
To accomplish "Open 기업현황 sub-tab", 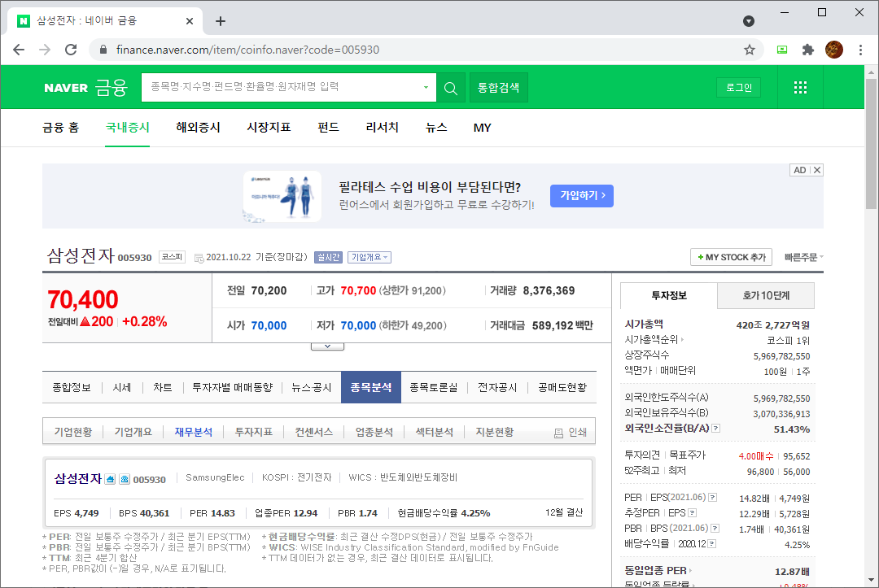I will point(73,432).
